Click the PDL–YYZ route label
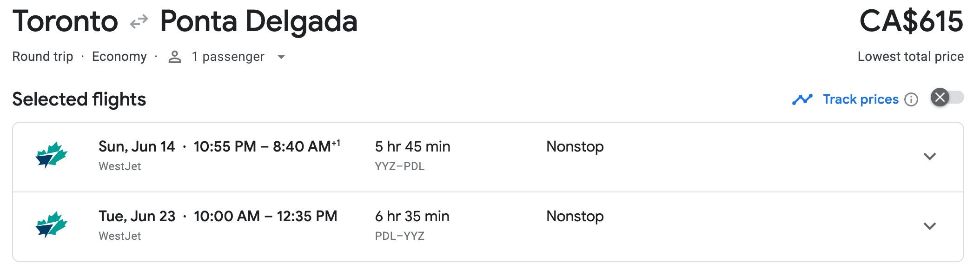980x277 pixels. click(399, 236)
